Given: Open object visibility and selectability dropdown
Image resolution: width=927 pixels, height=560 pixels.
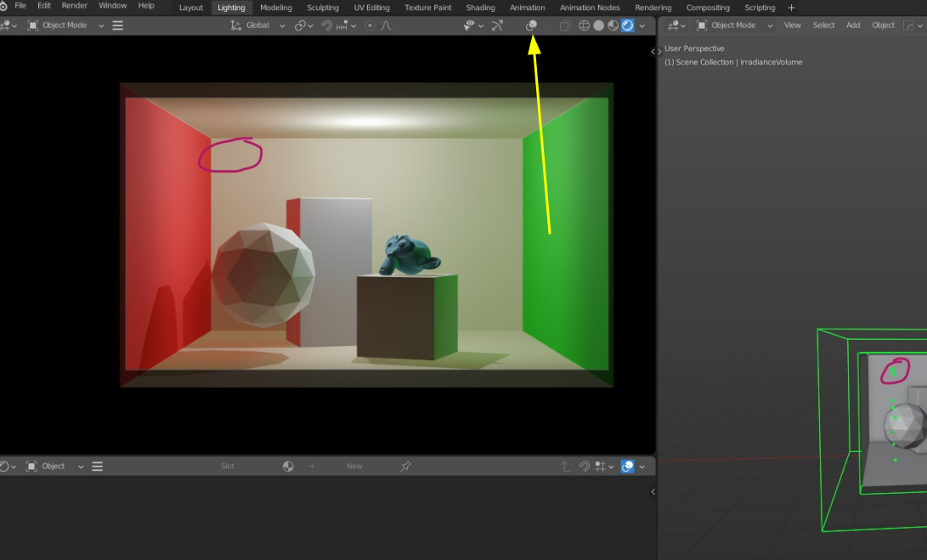Looking at the screenshot, I should pos(473,25).
